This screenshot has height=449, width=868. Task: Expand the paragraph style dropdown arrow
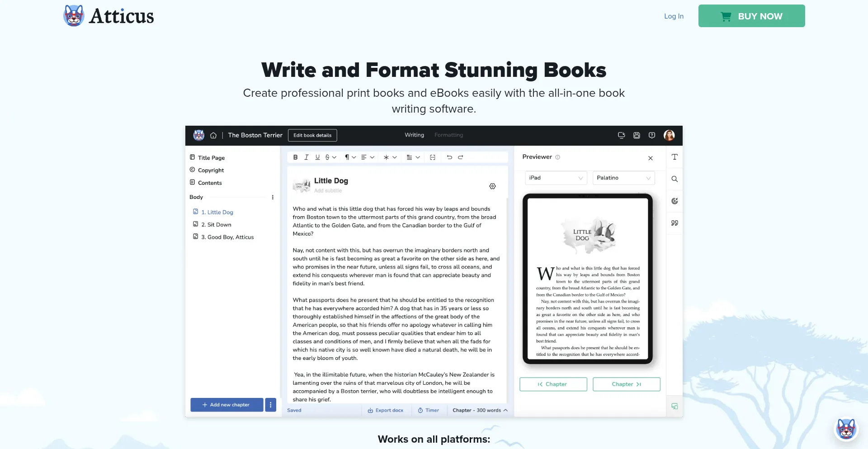[354, 157]
